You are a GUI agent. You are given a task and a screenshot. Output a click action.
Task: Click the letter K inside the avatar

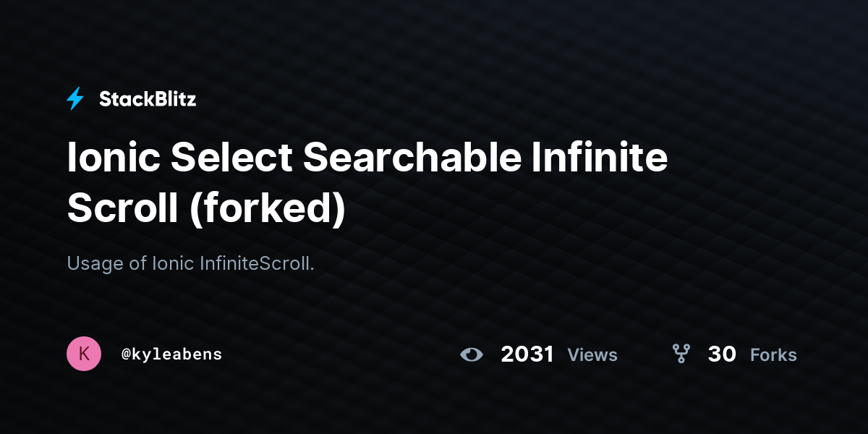coord(84,354)
